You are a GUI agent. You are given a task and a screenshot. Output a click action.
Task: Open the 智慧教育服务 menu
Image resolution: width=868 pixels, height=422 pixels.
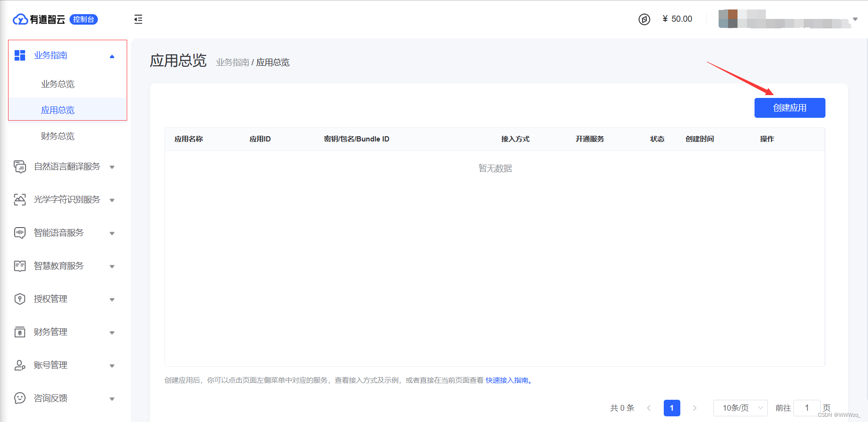tap(59, 266)
